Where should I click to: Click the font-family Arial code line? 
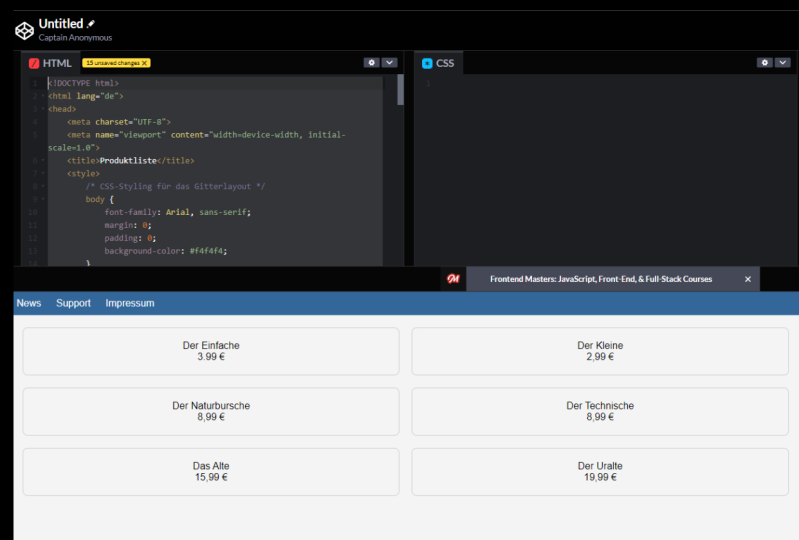[178, 212]
